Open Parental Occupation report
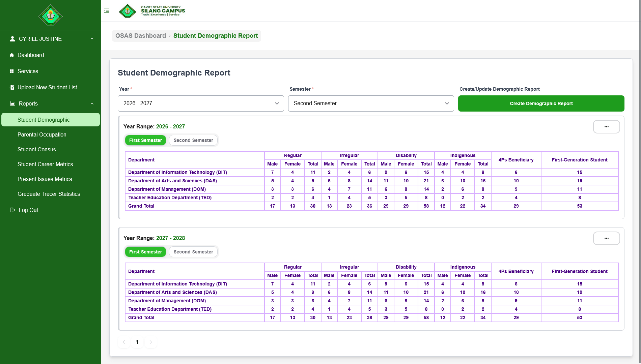 [x=42, y=134]
